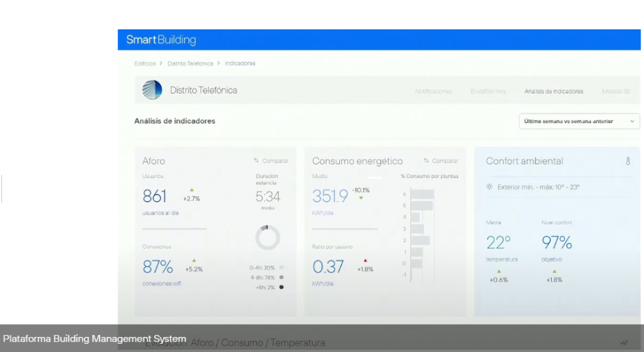Click the thermometer icon in Confort ambiental

(x=628, y=161)
